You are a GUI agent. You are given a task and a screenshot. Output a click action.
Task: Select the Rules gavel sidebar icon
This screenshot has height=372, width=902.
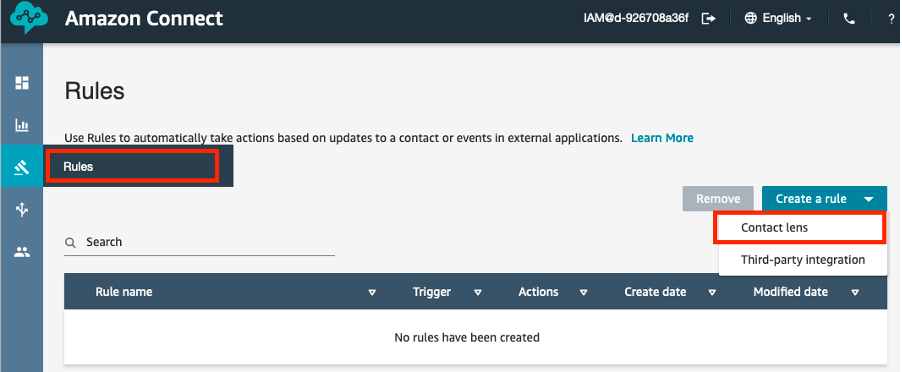tap(22, 167)
